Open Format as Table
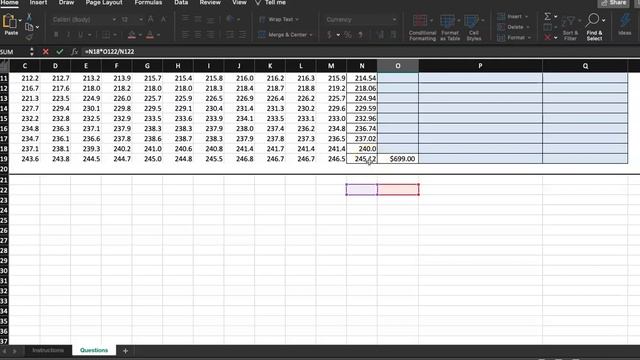 coord(449,27)
